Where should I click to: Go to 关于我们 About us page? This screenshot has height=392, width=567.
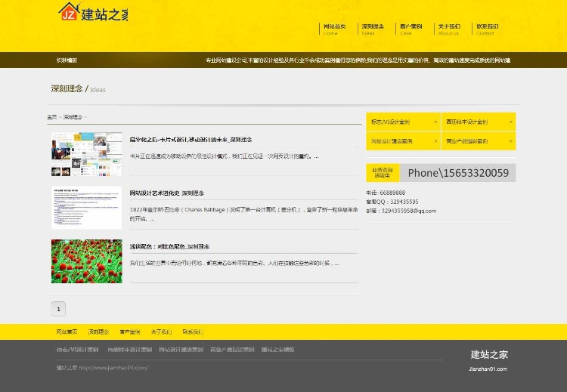(x=448, y=29)
